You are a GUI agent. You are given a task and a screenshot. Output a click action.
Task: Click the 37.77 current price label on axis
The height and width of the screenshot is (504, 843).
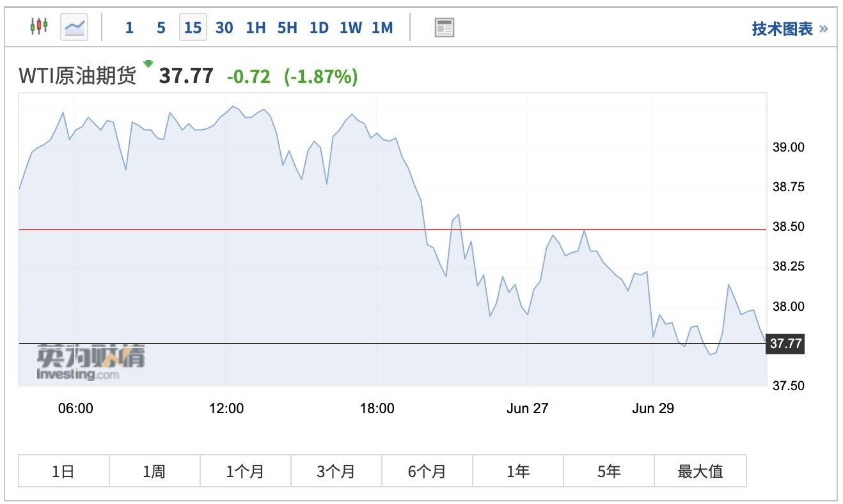coord(785,343)
